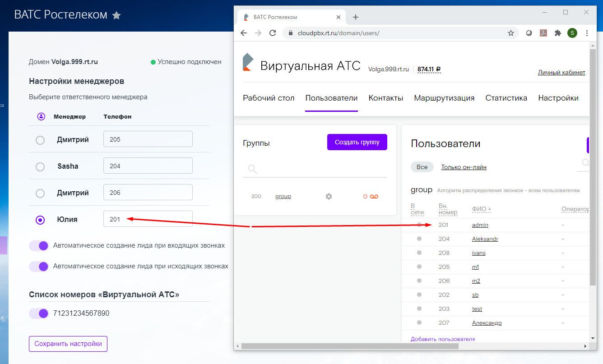Open user sb link
This screenshot has width=603, height=364.
[x=475, y=295]
